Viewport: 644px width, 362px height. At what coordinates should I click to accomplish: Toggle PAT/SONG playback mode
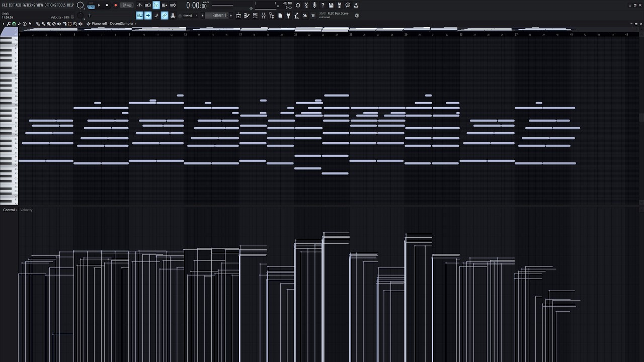pos(91,6)
